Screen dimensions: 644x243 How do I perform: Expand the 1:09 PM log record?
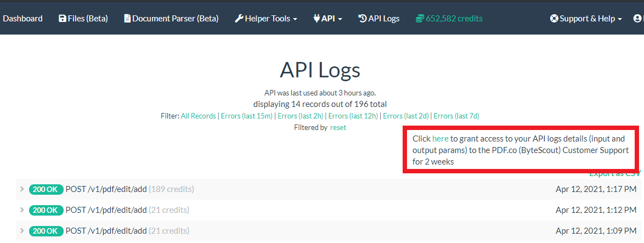point(22,231)
